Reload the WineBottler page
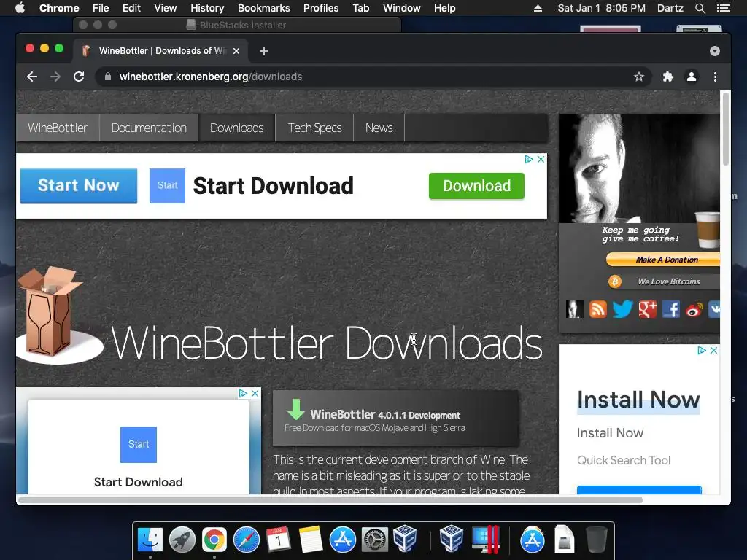Screen dimensions: 747x560 79,77
